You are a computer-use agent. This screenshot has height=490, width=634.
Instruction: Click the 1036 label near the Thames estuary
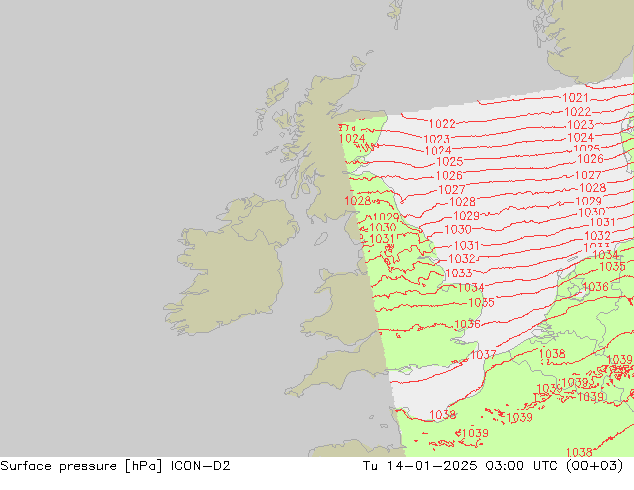coord(467,324)
